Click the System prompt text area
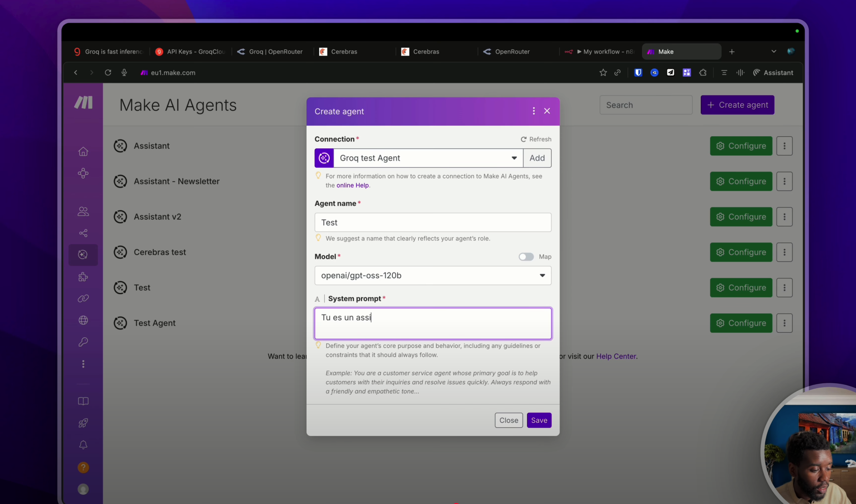This screenshot has height=504, width=856. tap(433, 324)
